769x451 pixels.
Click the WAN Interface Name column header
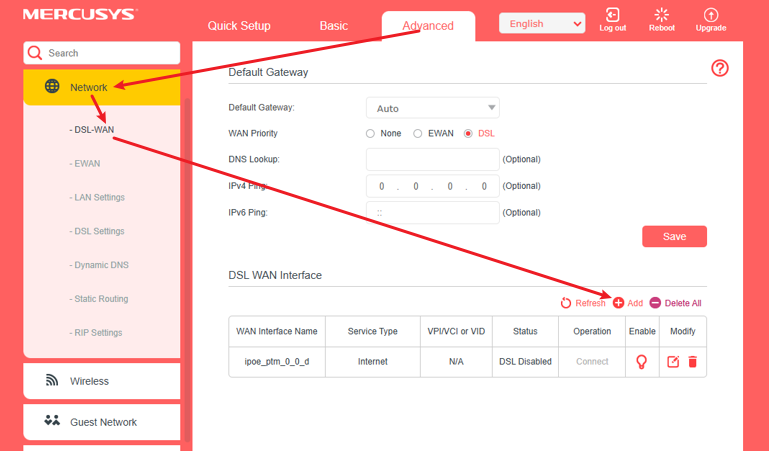(277, 331)
